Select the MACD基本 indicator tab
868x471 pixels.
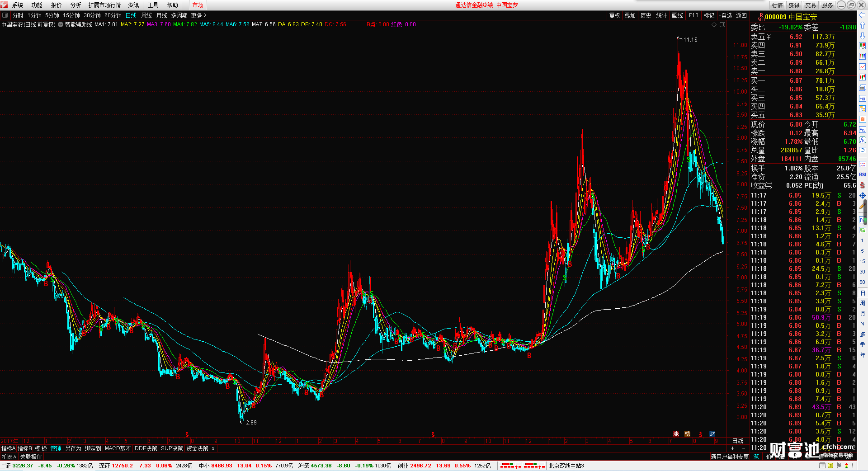[x=118, y=448]
